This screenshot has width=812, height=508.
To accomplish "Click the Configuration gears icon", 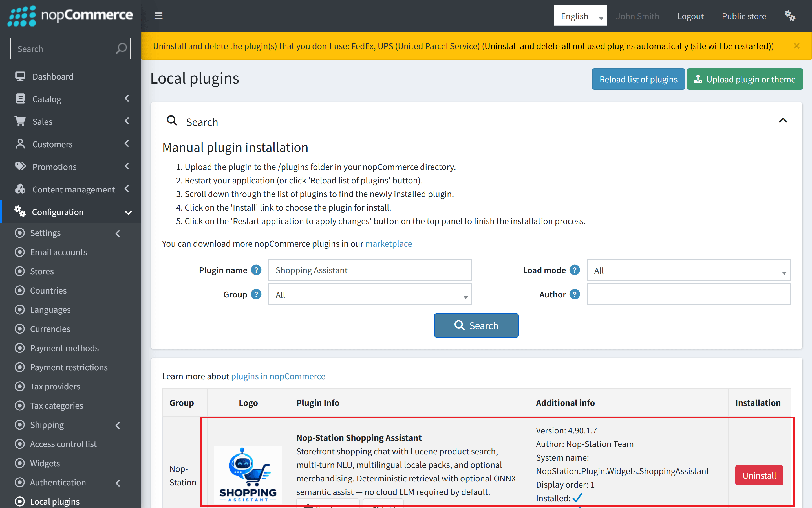I will click(20, 211).
